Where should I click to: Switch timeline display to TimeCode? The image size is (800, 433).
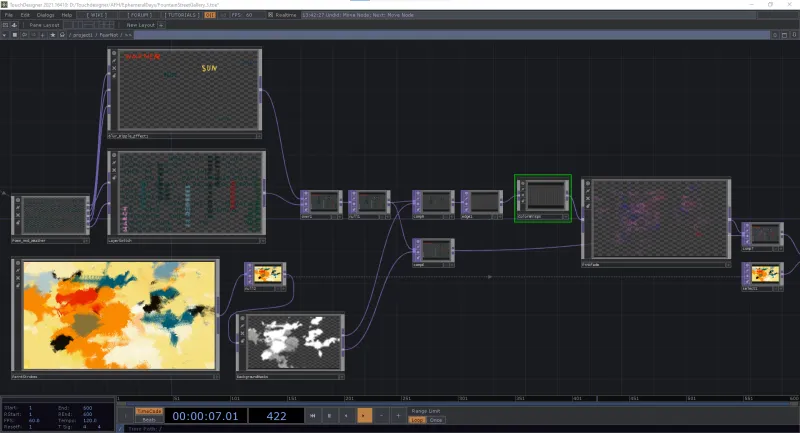[x=148, y=411]
